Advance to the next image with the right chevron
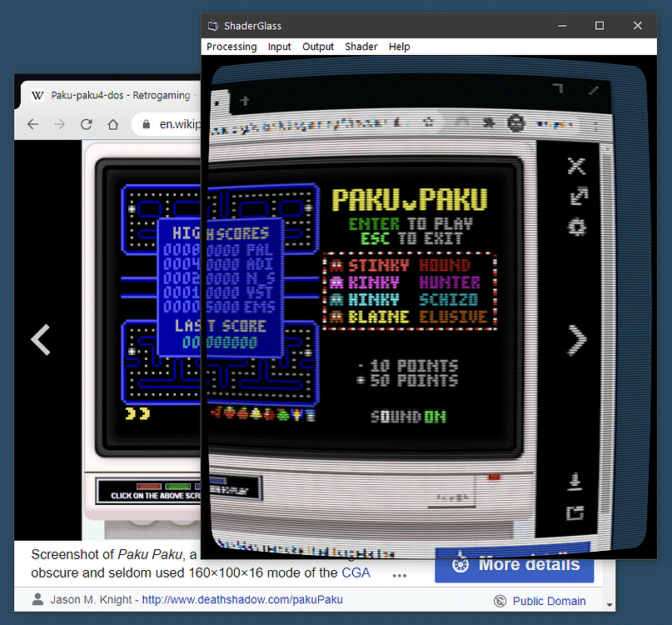Image resolution: width=672 pixels, height=625 pixels. click(576, 340)
